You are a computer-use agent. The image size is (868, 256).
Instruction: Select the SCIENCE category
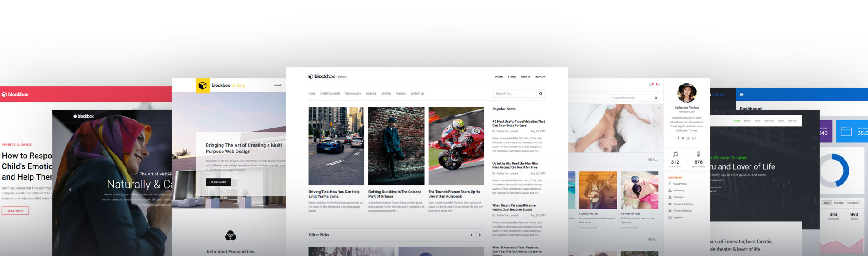[x=371, y=94]
